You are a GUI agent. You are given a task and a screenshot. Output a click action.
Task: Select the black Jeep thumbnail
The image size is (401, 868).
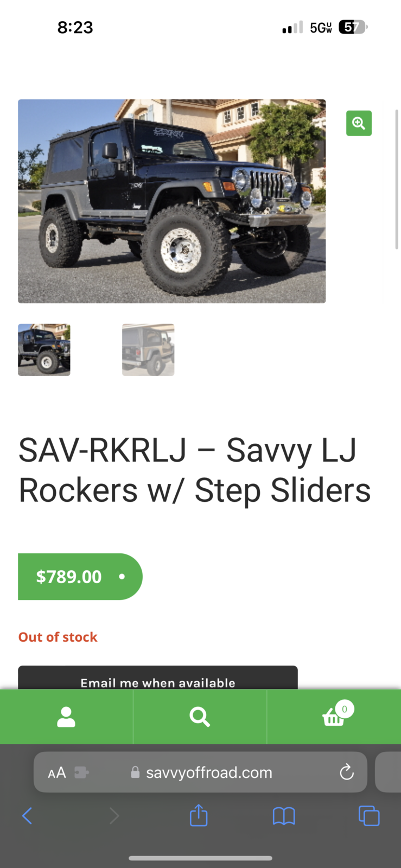(x=44, y=350)
